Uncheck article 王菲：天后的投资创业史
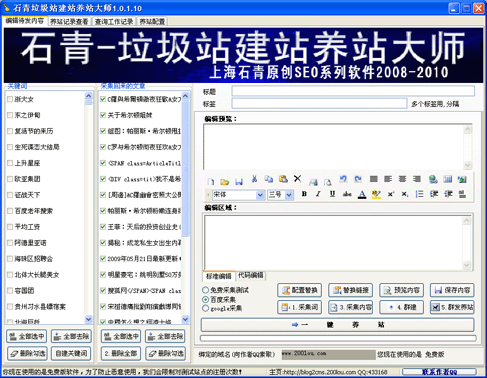The width and height of the screenshot is (487, 378). [x=103, y=227]
